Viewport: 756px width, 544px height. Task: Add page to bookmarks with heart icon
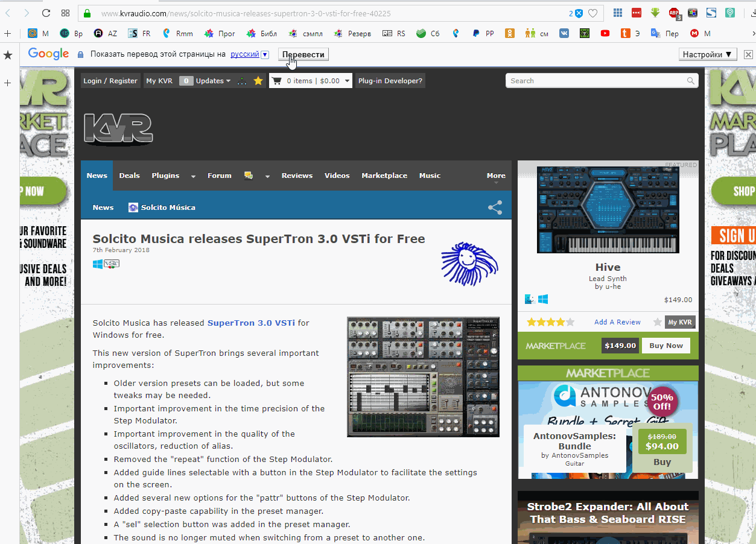(593, 13)
